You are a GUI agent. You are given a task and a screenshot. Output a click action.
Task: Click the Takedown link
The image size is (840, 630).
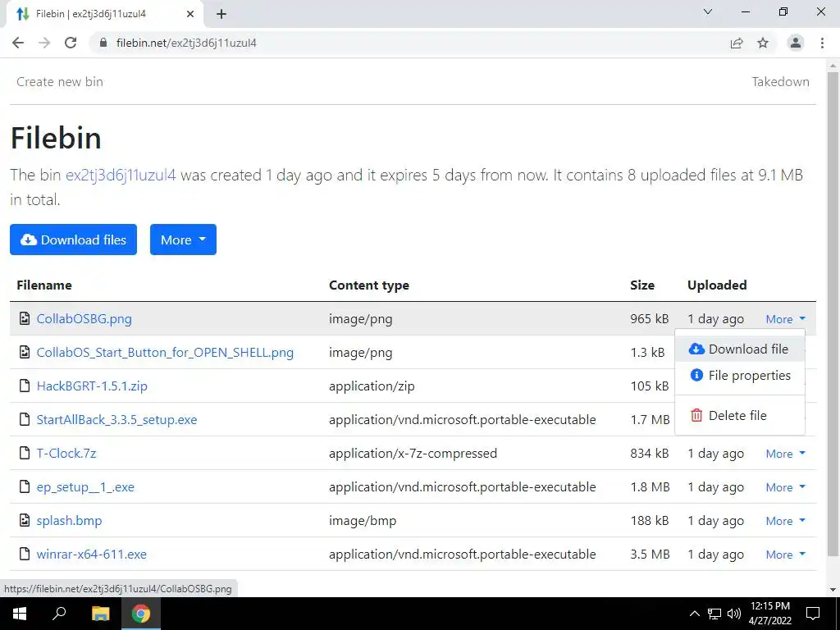781,82
